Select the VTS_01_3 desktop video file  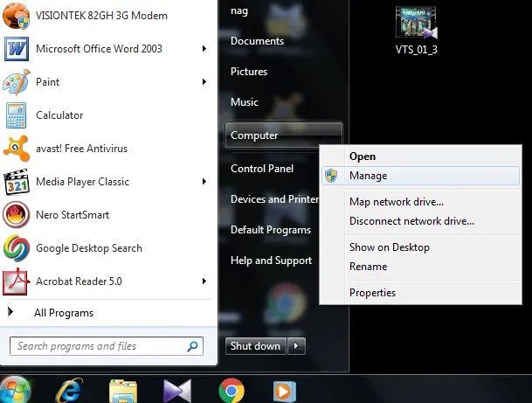(x=417, y=31)
